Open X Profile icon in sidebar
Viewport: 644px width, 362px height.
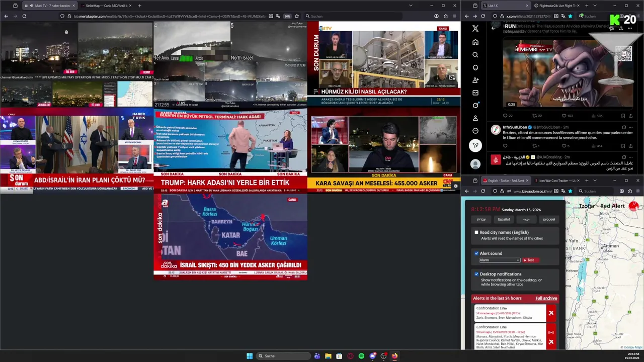point(475,118)
